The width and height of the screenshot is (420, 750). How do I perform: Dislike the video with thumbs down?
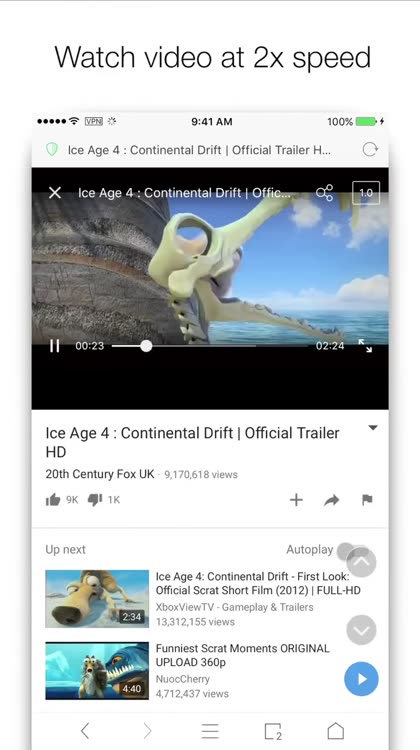pos(95,500)
